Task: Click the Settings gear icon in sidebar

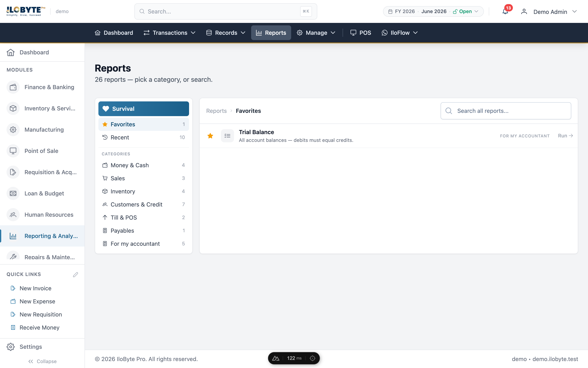Action: (x=10, y=347)
